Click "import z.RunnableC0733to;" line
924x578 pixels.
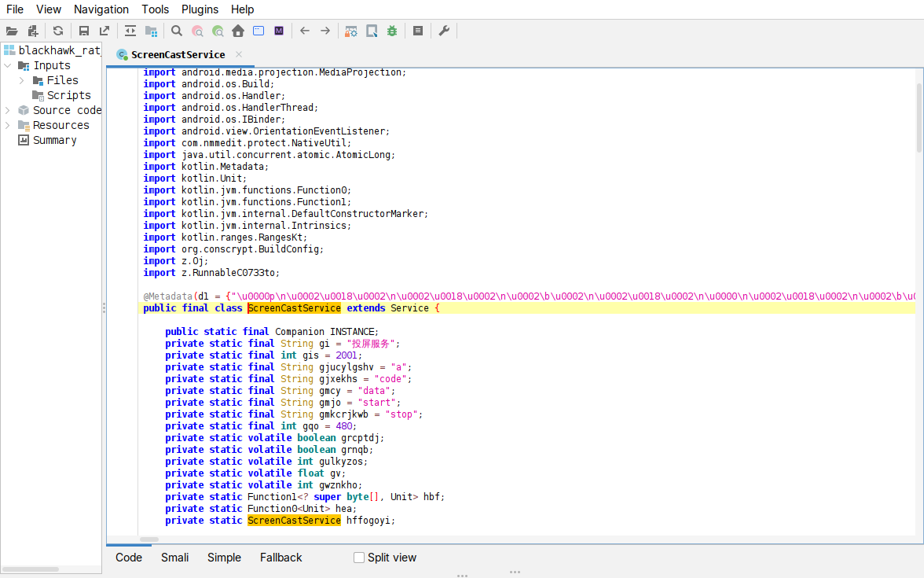tap(211, 272)
